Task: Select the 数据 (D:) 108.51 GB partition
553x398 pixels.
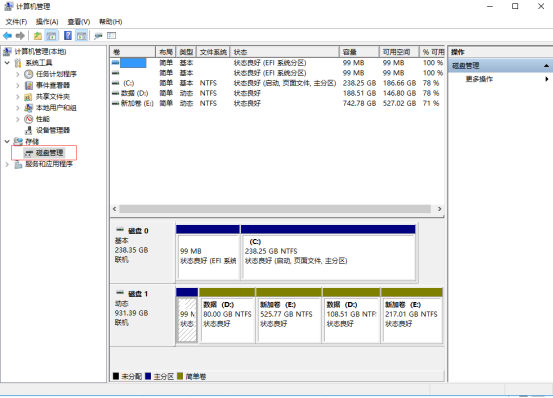Action: click(x=351, y=316)
